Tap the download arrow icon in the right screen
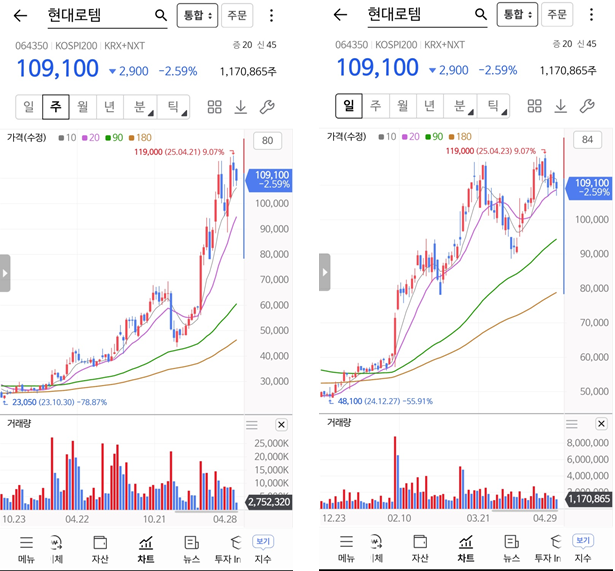Viewport: 615px width, 571px height. click(561, 106)
